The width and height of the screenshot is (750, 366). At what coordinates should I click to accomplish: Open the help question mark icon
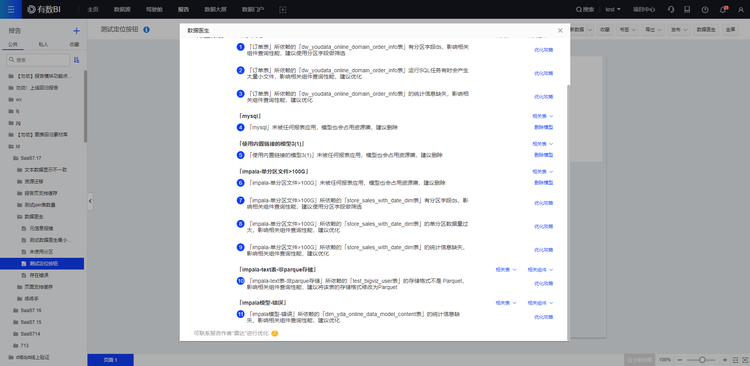705,9
